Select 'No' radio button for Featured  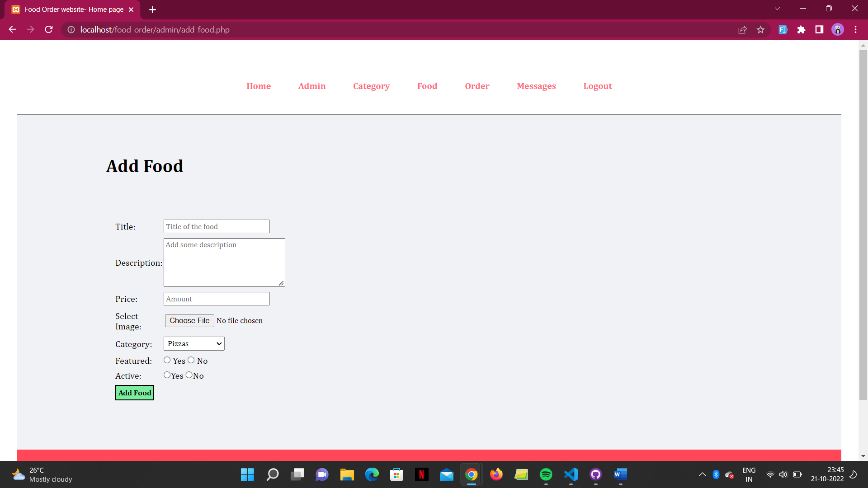191,360
